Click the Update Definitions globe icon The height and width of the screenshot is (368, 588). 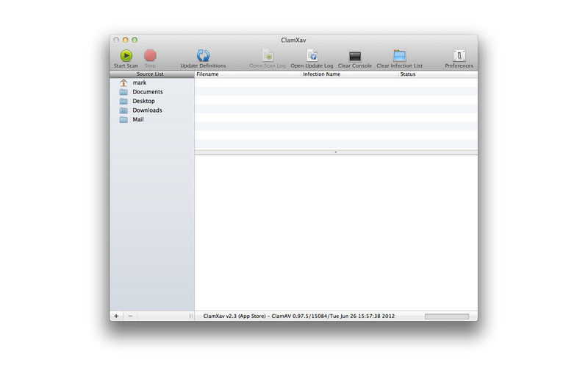(x=203, y=55)
